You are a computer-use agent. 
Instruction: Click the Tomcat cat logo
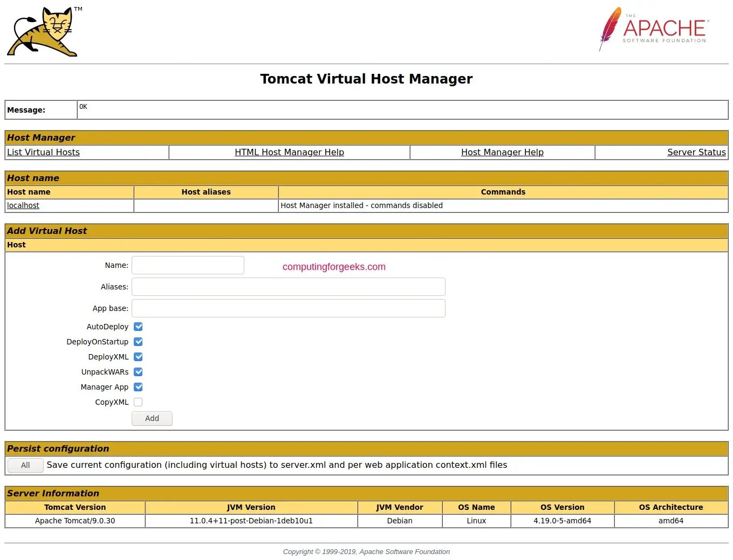pos(43,31)
